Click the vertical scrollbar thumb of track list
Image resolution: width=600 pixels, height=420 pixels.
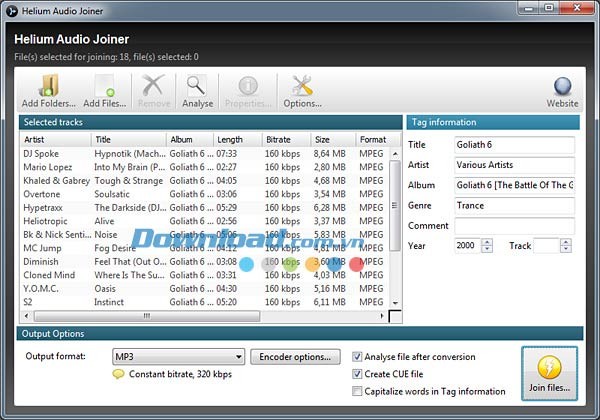tap(395, 206)
